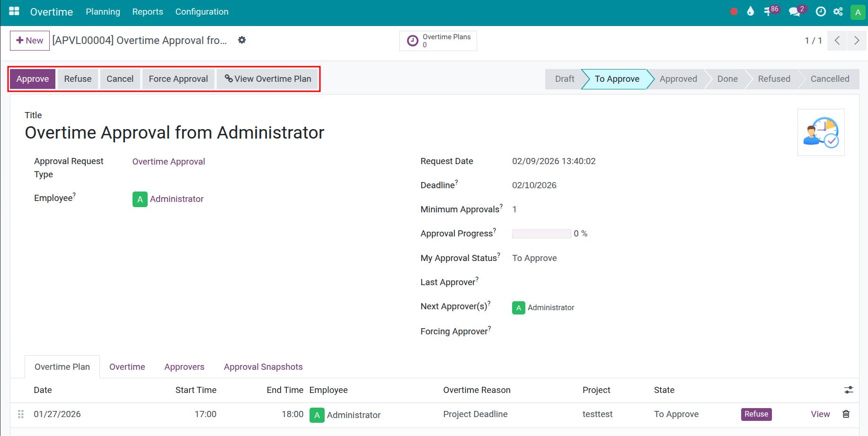
Task: Open the activities clock icon in navbar
Action: [x=821, y=12]
